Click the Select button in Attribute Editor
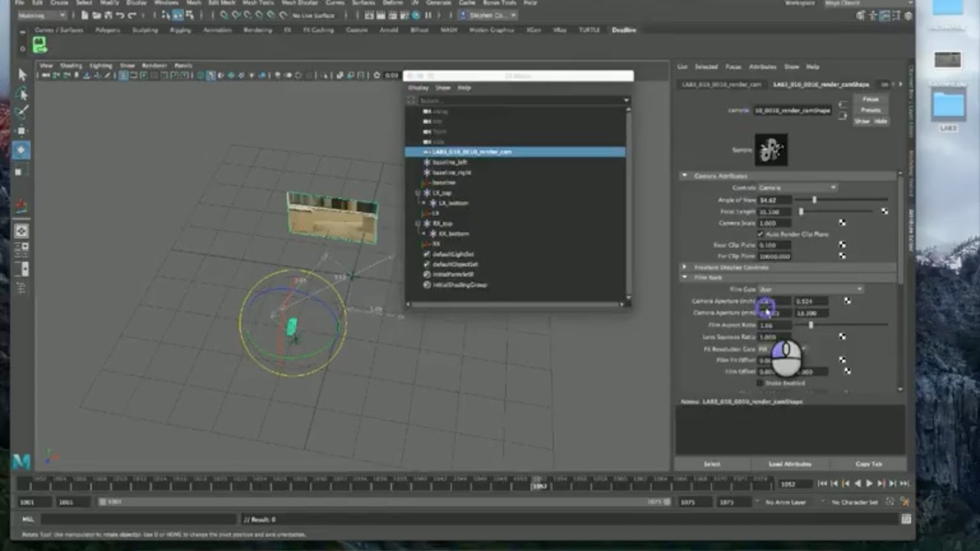This screenshot has height=551, width=980. (x=711, y=464)
